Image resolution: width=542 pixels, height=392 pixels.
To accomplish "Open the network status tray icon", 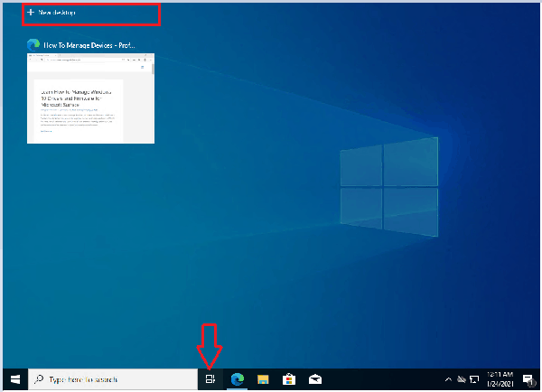I will pyautogui.click(x=472, y=379).
